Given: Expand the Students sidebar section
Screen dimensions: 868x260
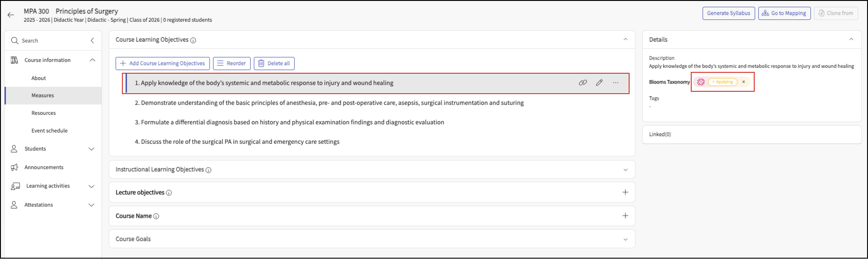Looking at the screenshot, I should click(x=91, y=149).
